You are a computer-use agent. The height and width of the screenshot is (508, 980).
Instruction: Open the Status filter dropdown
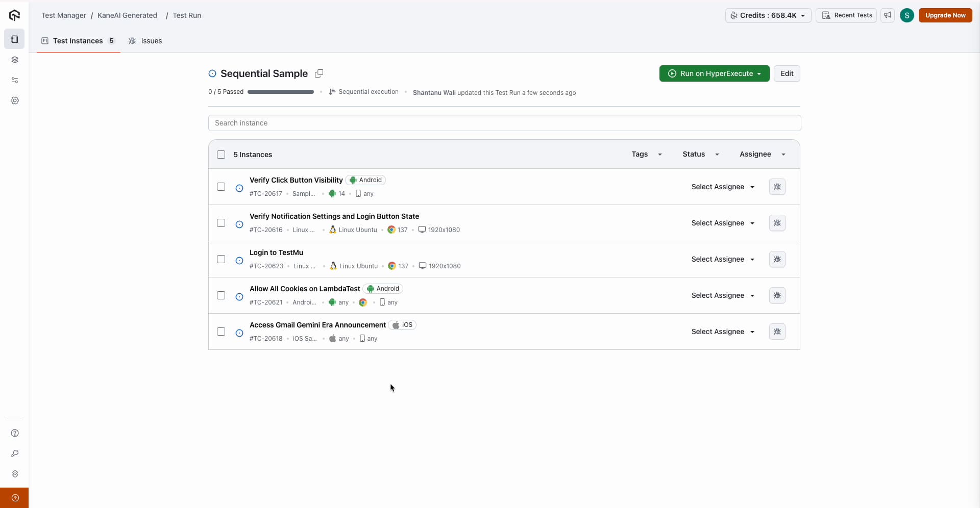coord(700,154)
